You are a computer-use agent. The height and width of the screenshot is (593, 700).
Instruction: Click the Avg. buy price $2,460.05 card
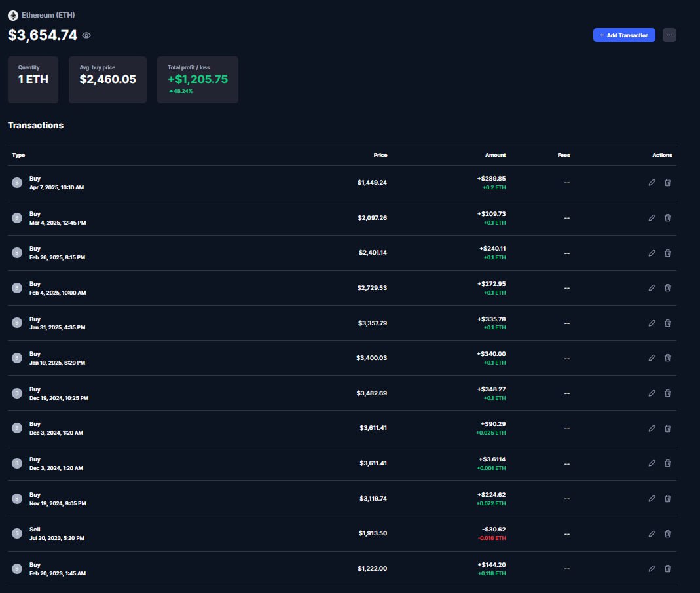pos(107,80)
